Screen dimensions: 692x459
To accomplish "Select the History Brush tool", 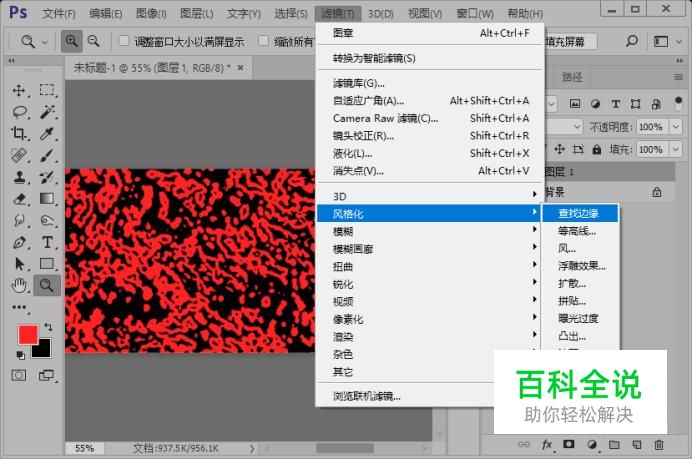I will pos(47,177).
